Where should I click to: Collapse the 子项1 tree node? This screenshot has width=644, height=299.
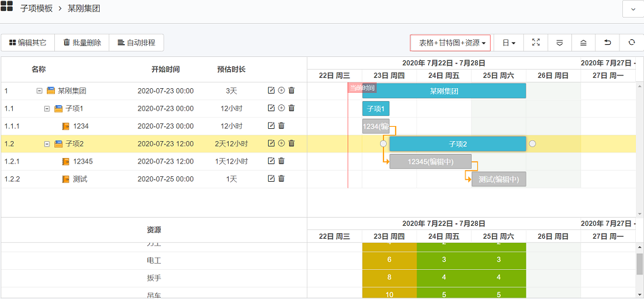[x=48, y=108]
